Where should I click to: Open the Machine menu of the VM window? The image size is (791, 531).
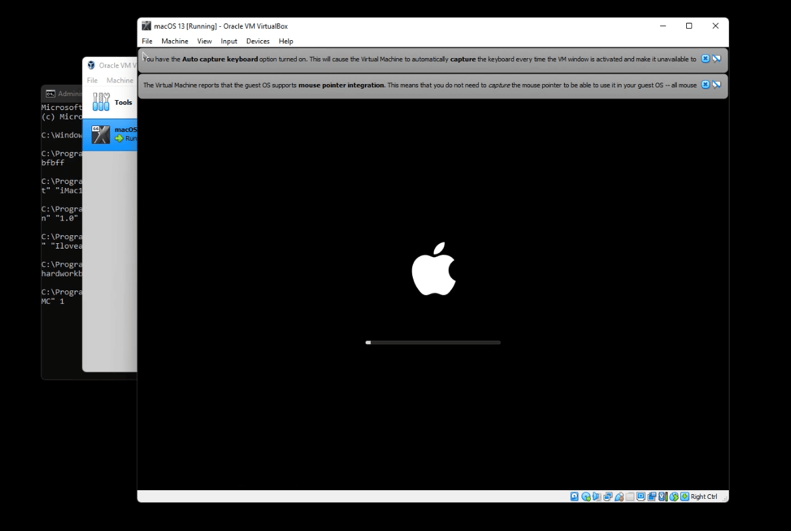(174, 41)
